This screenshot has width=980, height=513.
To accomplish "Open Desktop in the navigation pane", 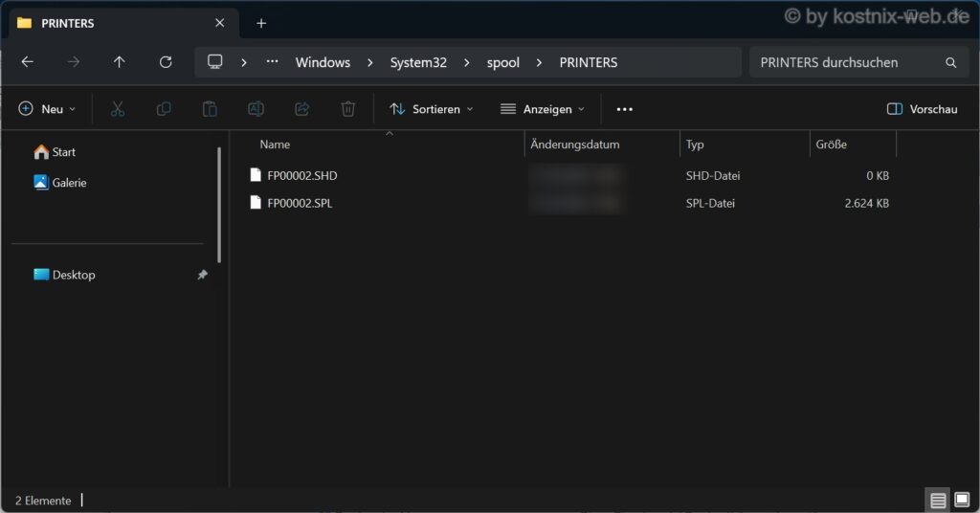I will (x=64, y=275).
